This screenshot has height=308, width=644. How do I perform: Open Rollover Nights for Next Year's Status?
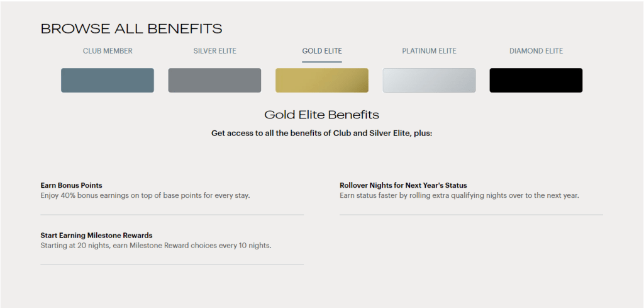click(403, 185)
